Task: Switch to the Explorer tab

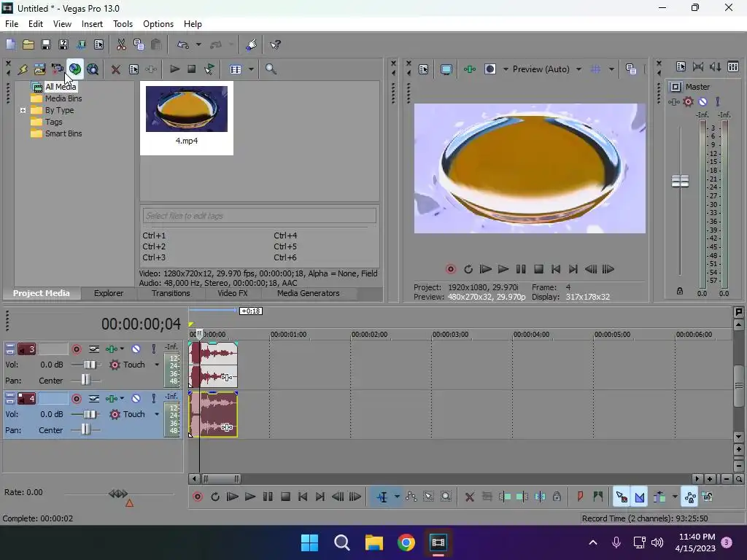Action: 109,293
